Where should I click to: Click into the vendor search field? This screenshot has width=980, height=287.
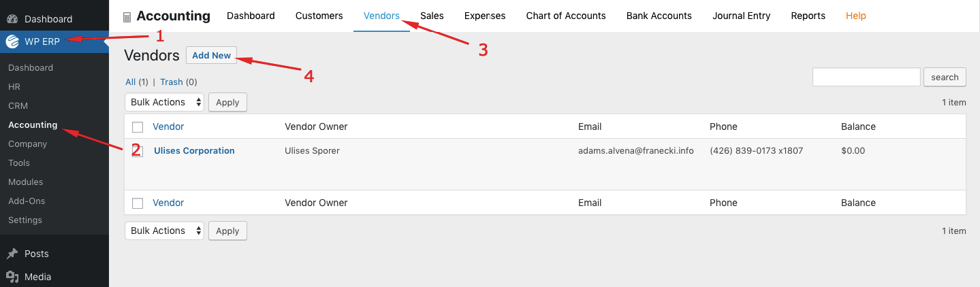click(866, 77)
